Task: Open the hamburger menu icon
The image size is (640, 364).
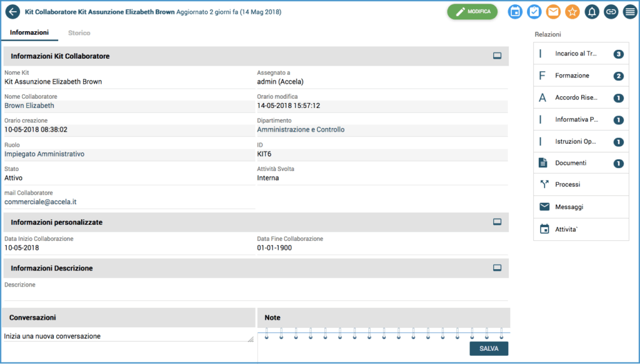Action: (629, 12)
